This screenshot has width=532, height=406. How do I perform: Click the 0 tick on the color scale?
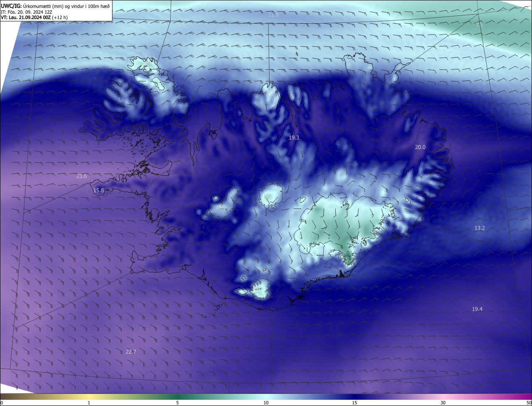[x=2, y=403]
